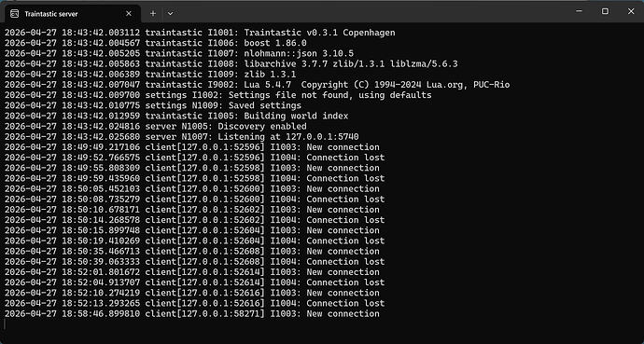This screenshot has width=644, height=344.
Task: Open the terminal profiles dropdown
Action: click(x=170, y=14)
